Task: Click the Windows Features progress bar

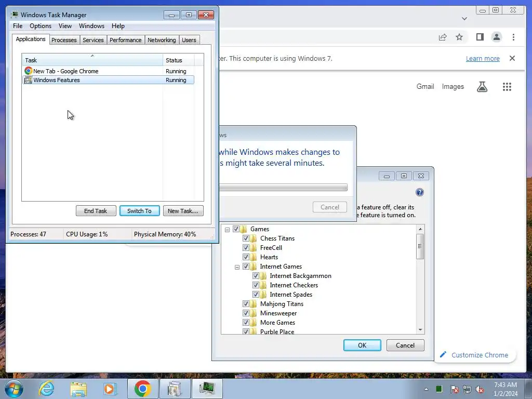Action: coord(283,187)
